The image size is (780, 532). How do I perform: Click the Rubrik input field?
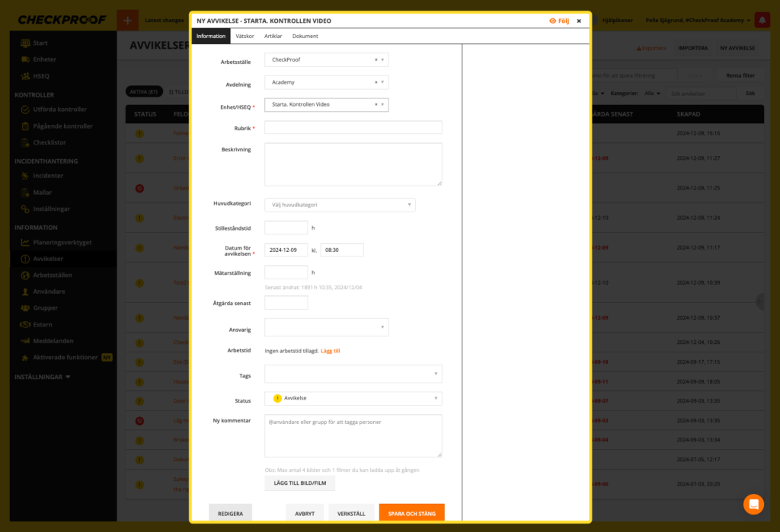coord(353,128)
